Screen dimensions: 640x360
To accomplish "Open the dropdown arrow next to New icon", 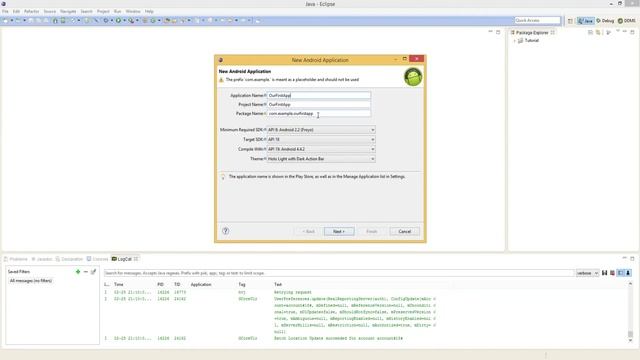I will pyautogui.click(x=11, y=20).
